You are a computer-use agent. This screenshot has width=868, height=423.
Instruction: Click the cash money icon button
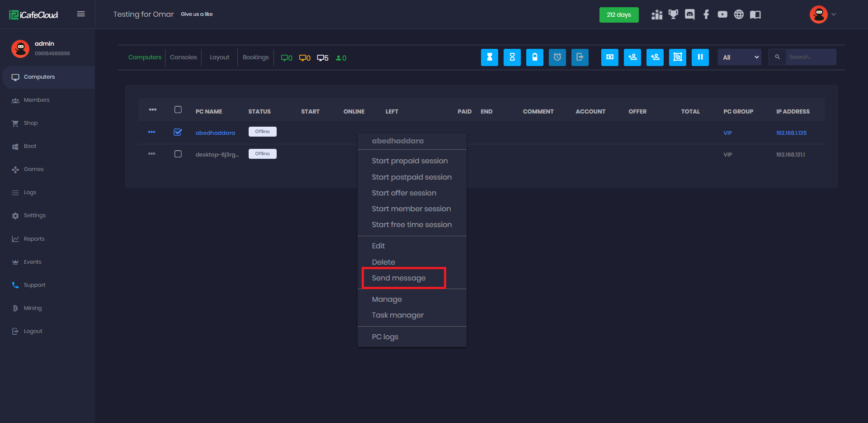[x=609, y=57]
